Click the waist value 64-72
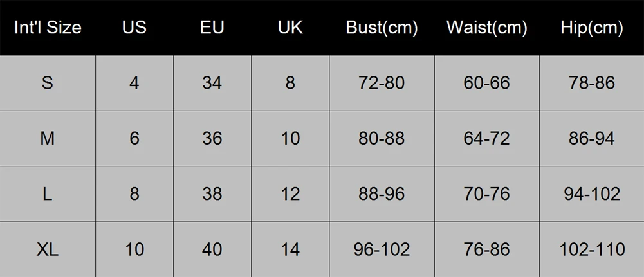The width and height of the screenshot is (644, 277). pos(486,138)
